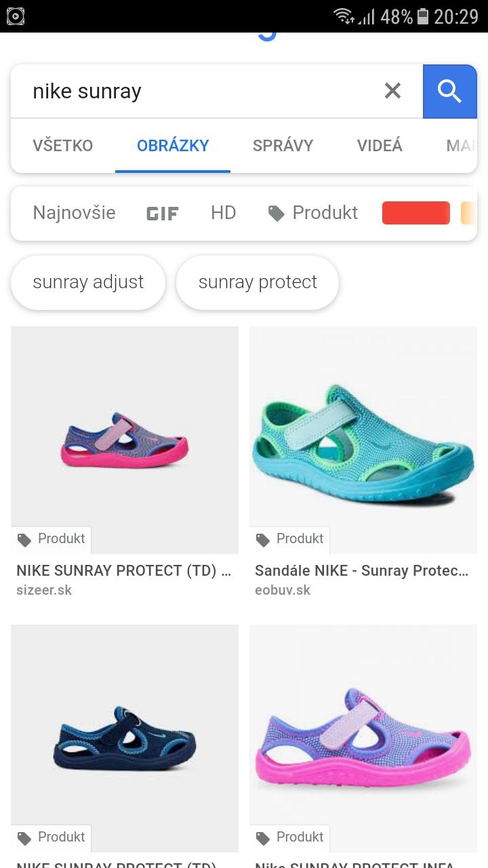This screenshot has width=488, height=868.
Task: Tap Produkt tag on navy blue sandal
Action: (52, 837)
